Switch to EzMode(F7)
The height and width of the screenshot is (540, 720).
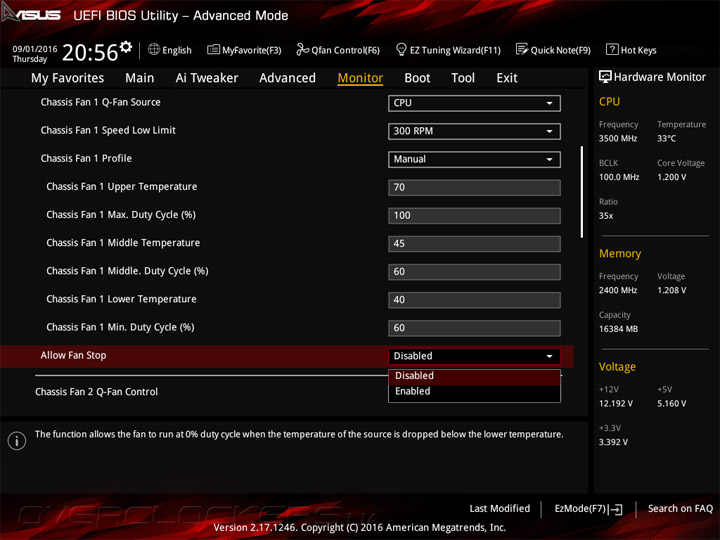point(581,509)
